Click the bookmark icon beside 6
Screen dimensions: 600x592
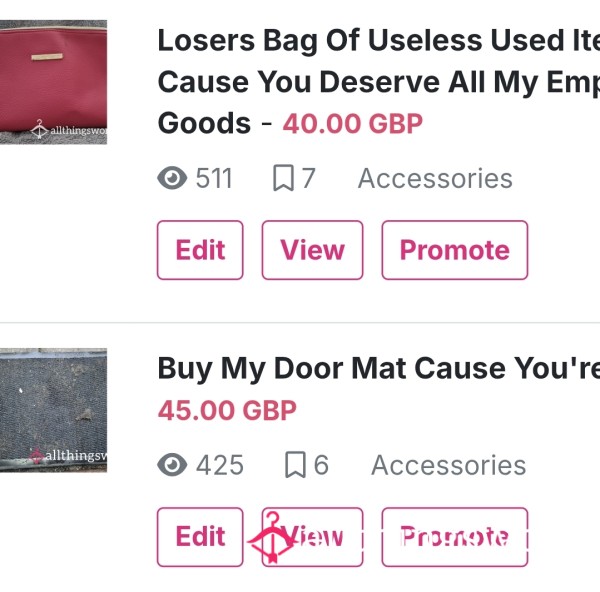295,465
